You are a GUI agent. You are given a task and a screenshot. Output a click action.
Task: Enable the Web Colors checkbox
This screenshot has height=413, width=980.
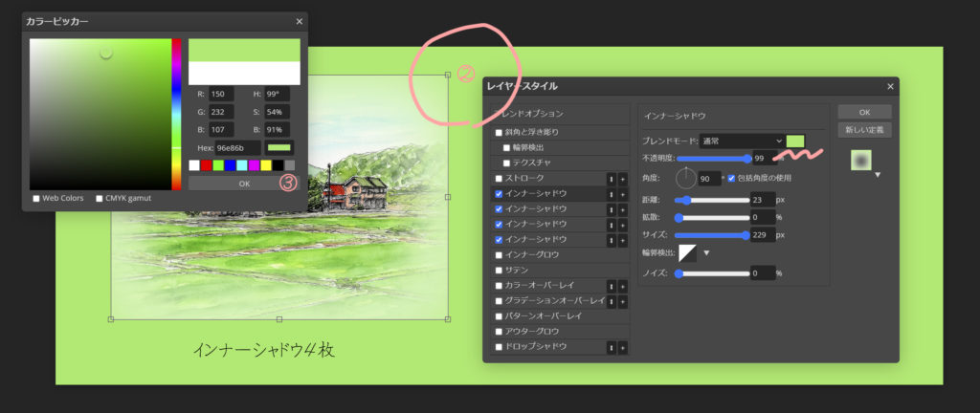(x=36, y=199)
